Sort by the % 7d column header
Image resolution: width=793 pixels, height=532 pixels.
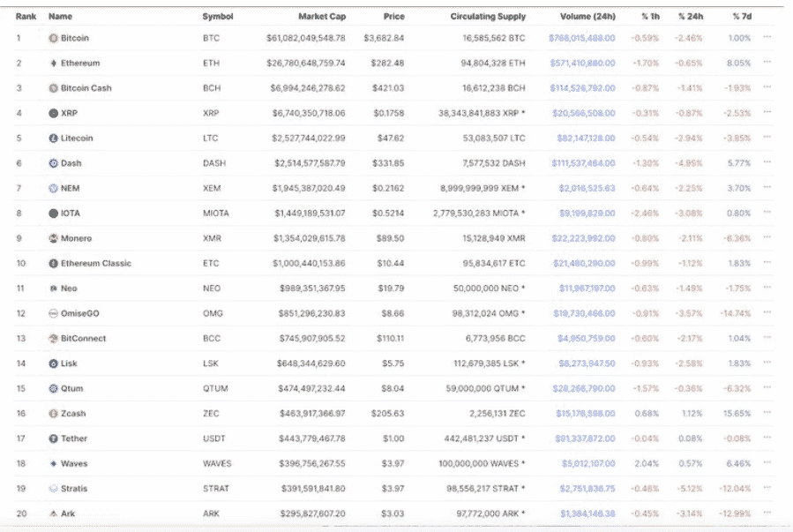coord(741,17)
